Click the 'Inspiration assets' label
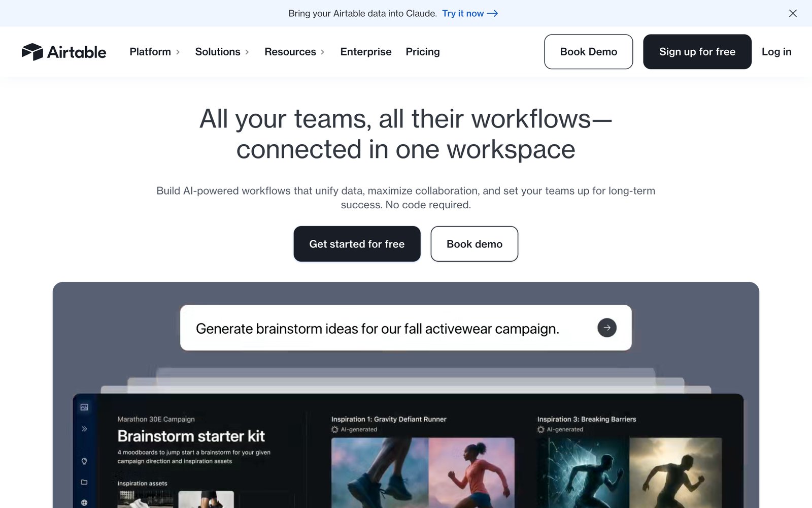This screenshot has width=812, height=508. click(142, 483)
